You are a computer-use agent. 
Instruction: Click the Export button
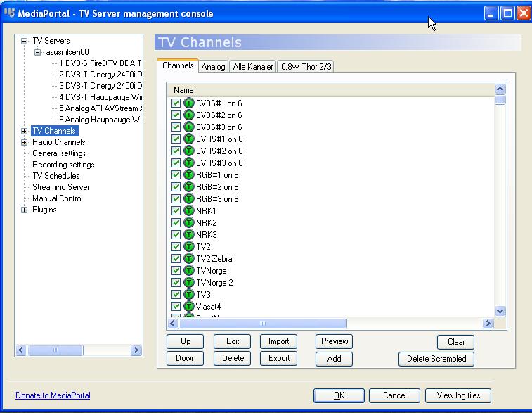pyautogui.click(x=278, y=358)
